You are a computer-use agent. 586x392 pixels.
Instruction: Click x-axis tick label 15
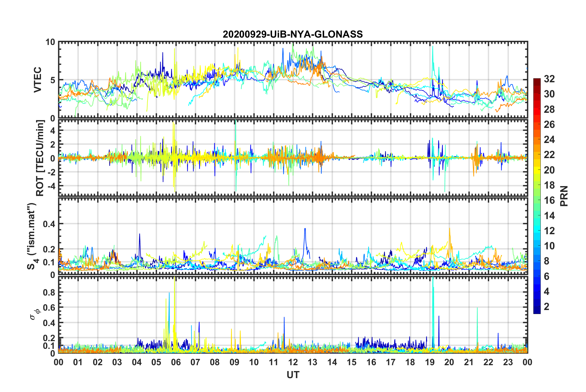pos(352,362)
